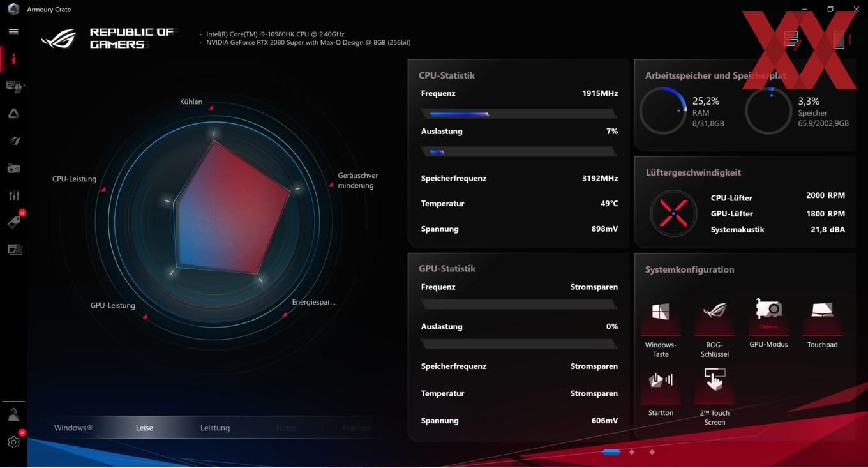The height and width of the screenshot is (468, 868).
Task: Click the CPU-Leistung radar label
Action: point(74,179)
